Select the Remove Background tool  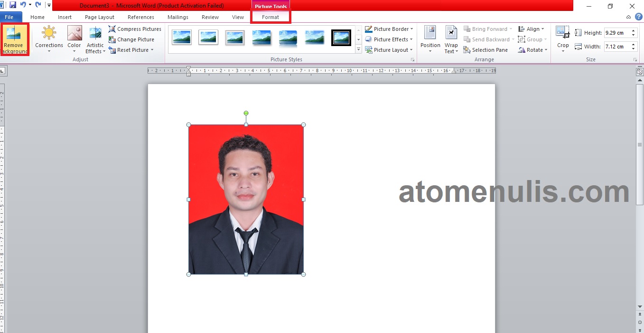pyautogui.click(x=14, y=39)
